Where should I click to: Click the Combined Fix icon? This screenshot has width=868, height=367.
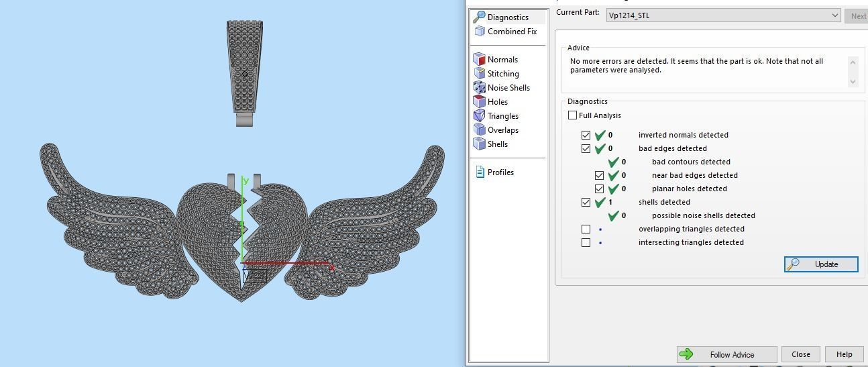coord(479,31)
